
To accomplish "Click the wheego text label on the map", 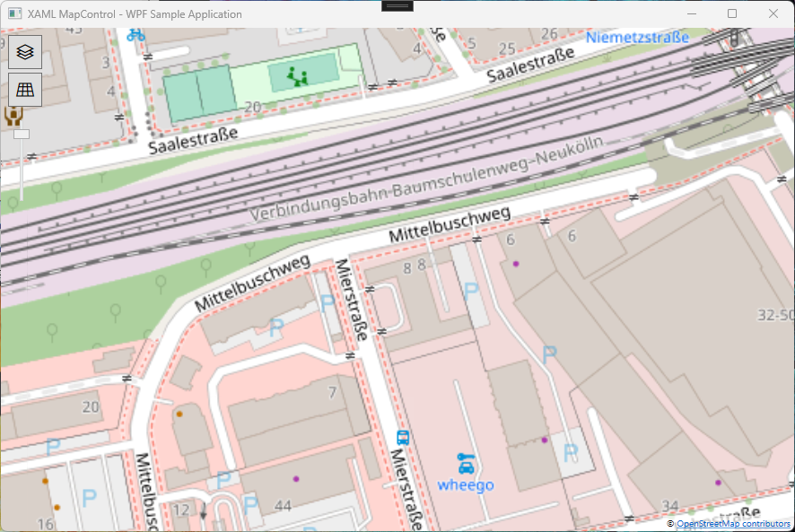I will point(465,485).
